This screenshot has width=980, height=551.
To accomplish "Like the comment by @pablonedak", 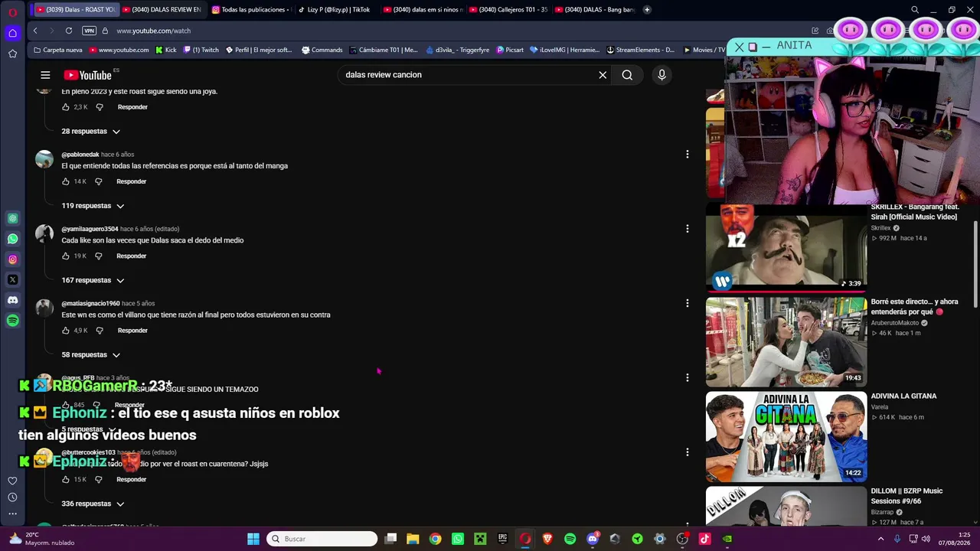I will 66,181.
